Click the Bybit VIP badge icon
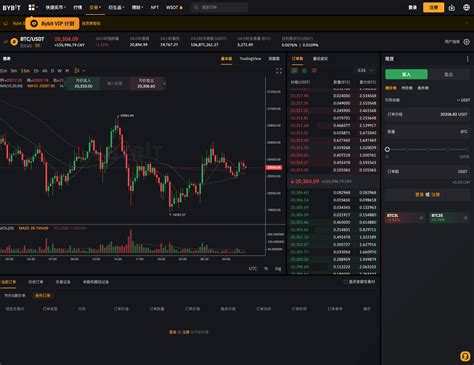 pyautogui.click(x=34, y=24)
